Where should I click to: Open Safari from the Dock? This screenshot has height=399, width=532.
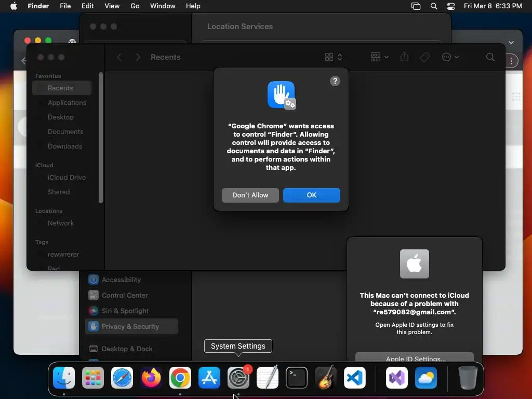[122, 378]
